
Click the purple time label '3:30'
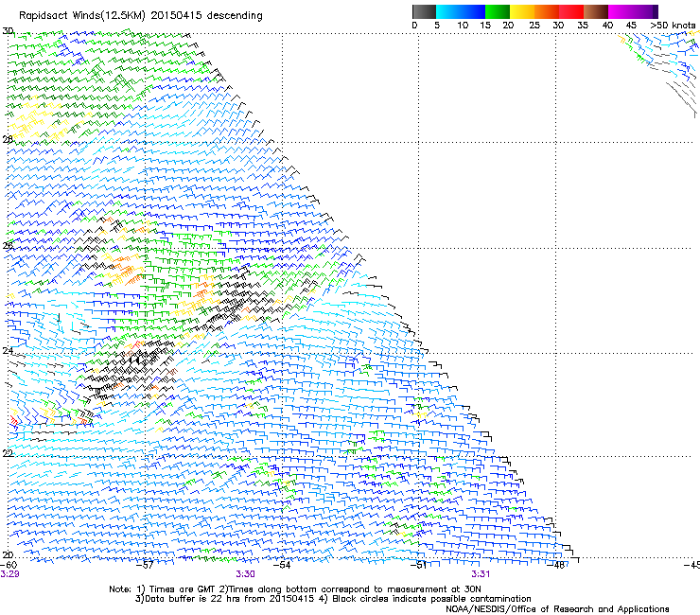(246, 574)
